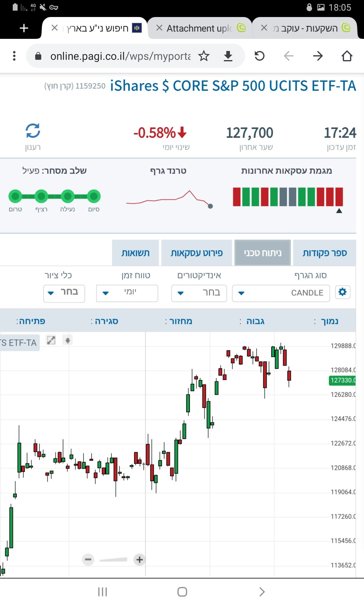Switch to the תשואות tab
Image resolution: width=364 pixels, height=607 pixels.
tap(135, 253)
